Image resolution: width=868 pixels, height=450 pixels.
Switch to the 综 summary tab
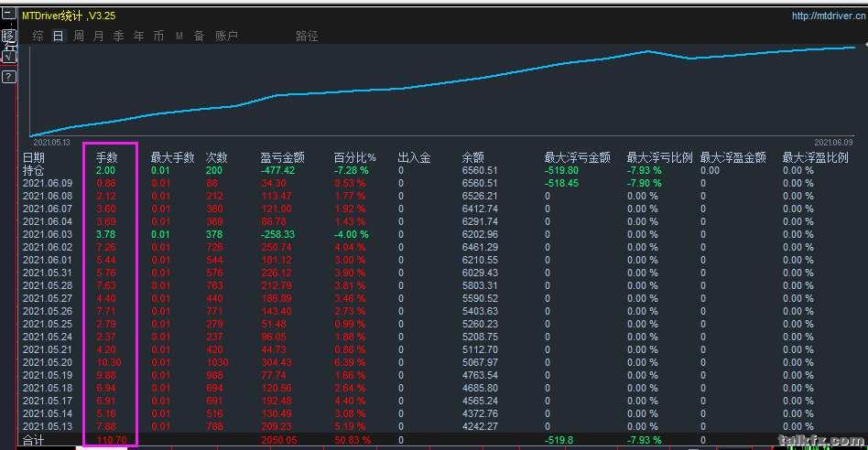(x=38, y=36)
